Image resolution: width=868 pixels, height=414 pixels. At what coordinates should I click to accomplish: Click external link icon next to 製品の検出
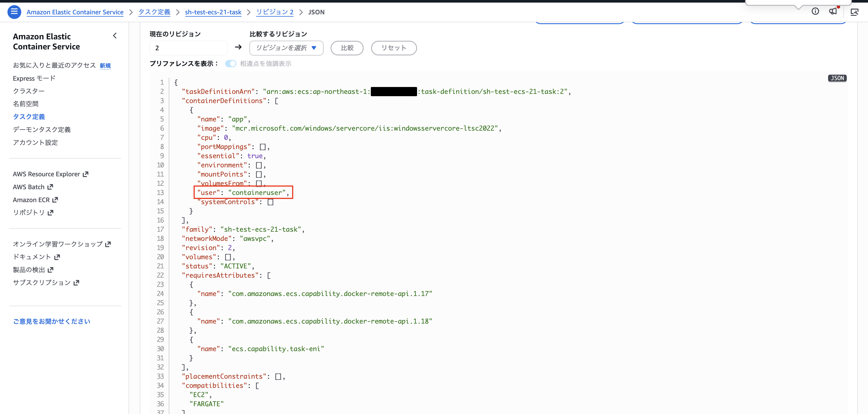point(51,270)
